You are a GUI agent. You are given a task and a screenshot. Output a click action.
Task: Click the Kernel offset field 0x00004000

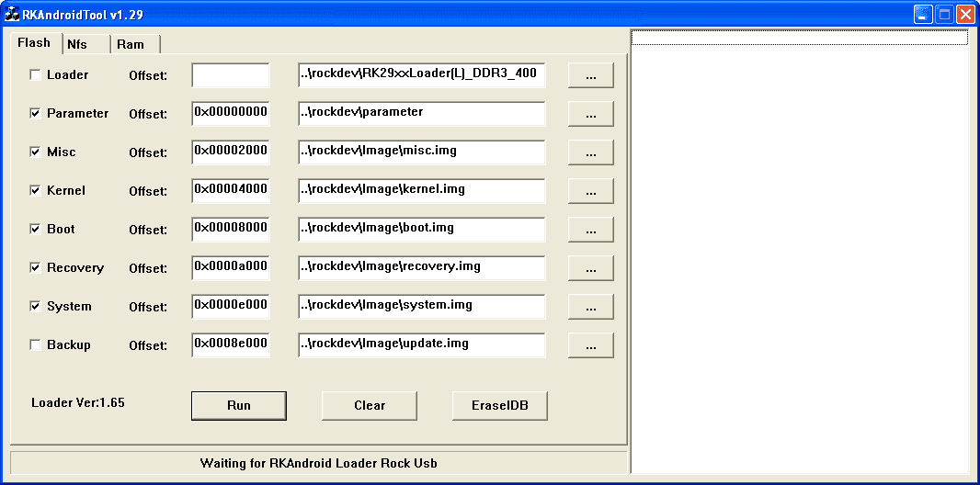(231, 191)
